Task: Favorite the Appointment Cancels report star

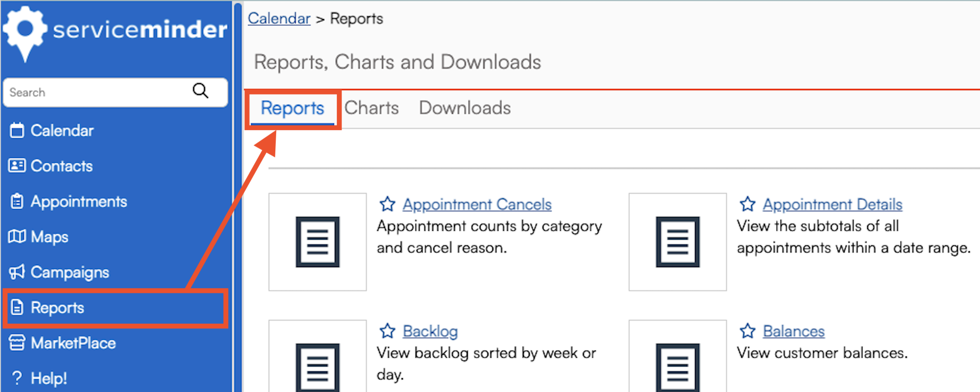Action: click(x=387, y=204)
